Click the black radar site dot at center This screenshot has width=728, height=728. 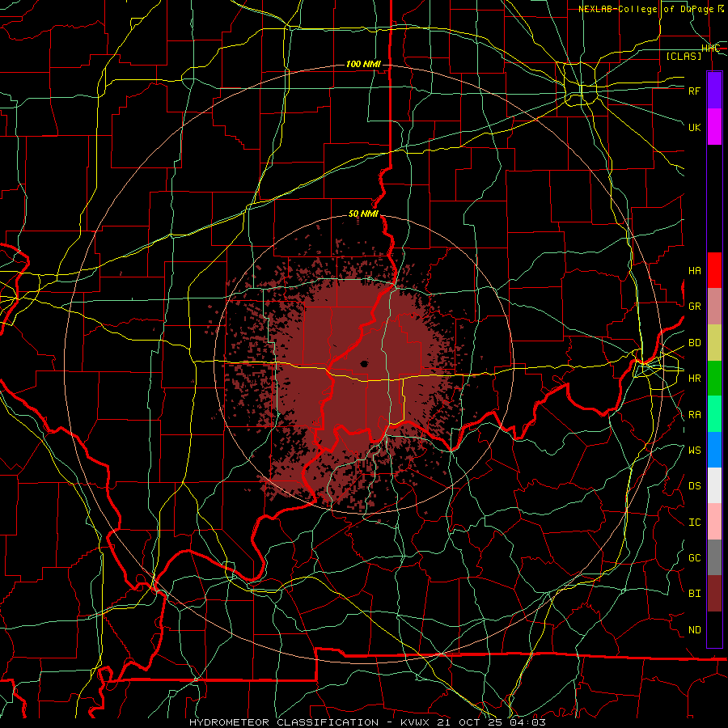coord(364,363)
